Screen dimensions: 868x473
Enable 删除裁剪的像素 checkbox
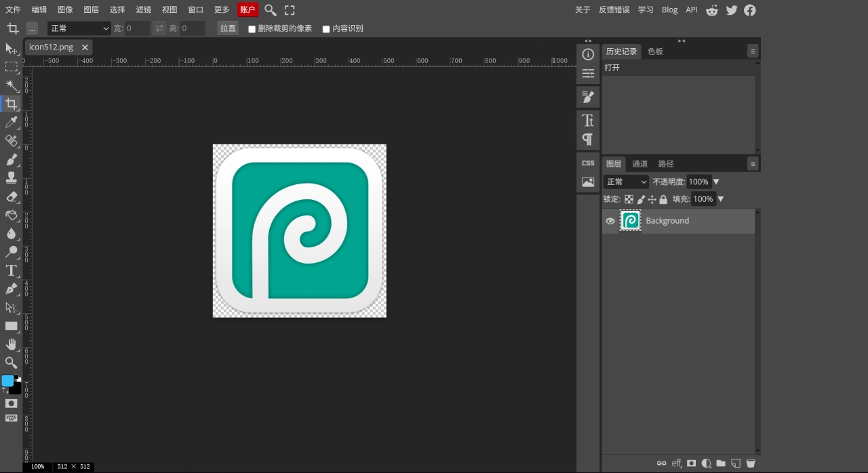tap(252, 29)
